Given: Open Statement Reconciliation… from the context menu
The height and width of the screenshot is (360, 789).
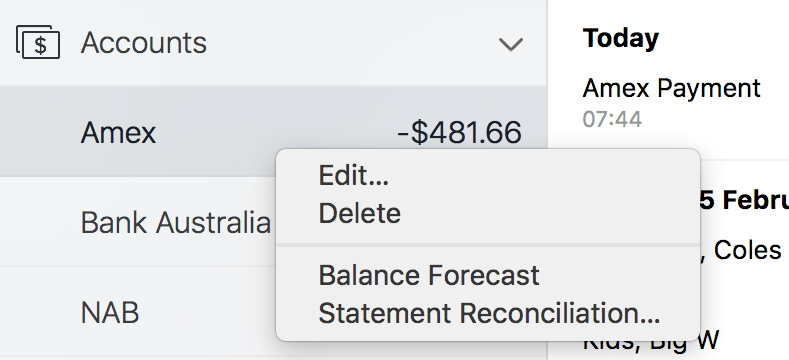Looking at the screenshot, I should point(489,313).
